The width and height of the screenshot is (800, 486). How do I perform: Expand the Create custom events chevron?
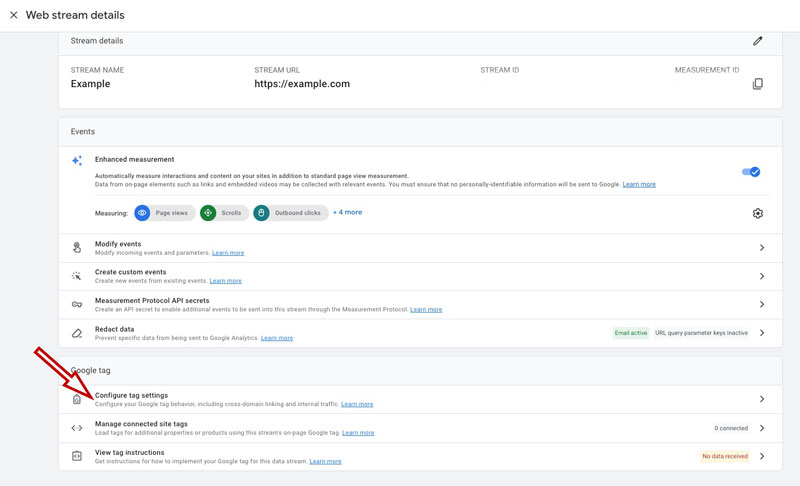[x=761, y=276]
